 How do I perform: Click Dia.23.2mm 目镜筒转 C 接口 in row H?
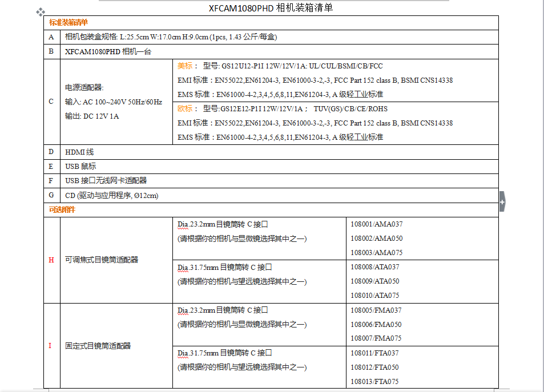pos(223,224)
